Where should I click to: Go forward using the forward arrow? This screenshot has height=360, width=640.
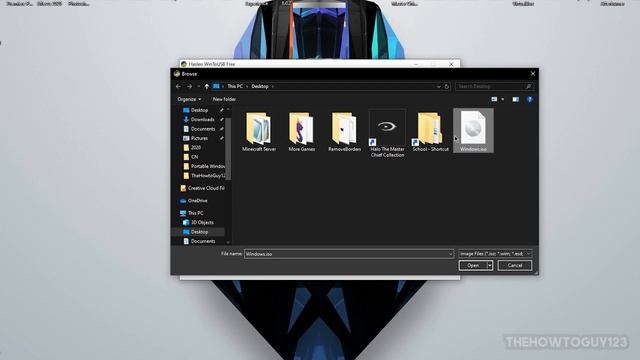coord(189,87)
